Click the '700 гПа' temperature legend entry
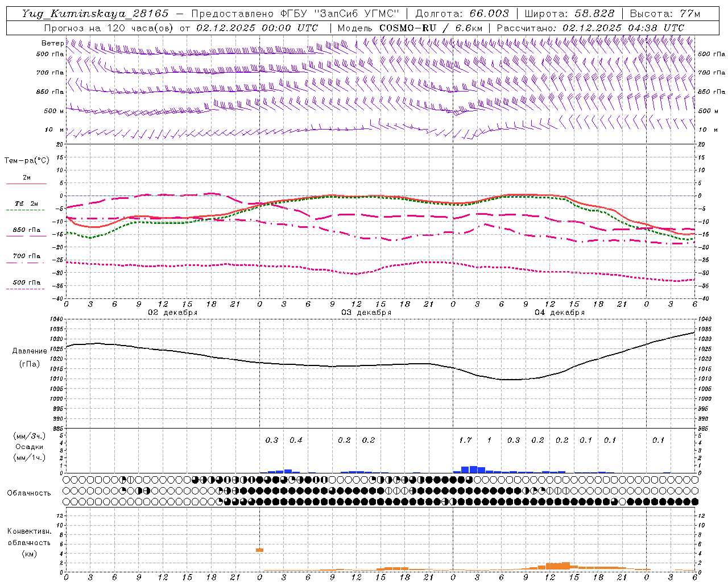Viewport: 728px width, 582px height. click(26, 256)
